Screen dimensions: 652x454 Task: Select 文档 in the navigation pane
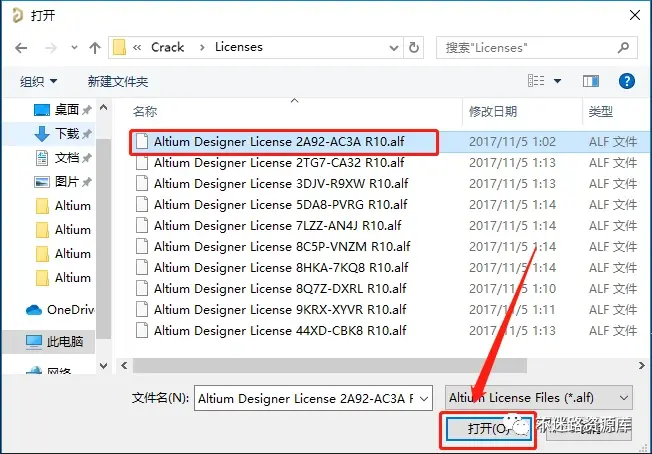(67, 158)
